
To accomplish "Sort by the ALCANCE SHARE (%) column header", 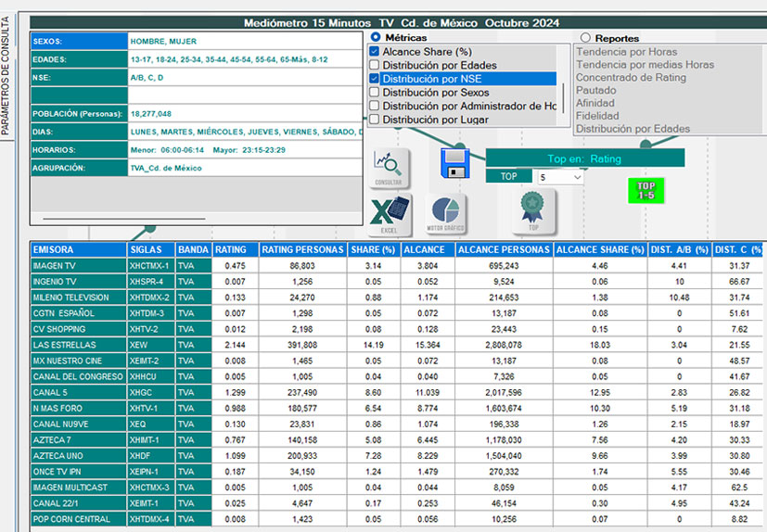I will [600, 249].
